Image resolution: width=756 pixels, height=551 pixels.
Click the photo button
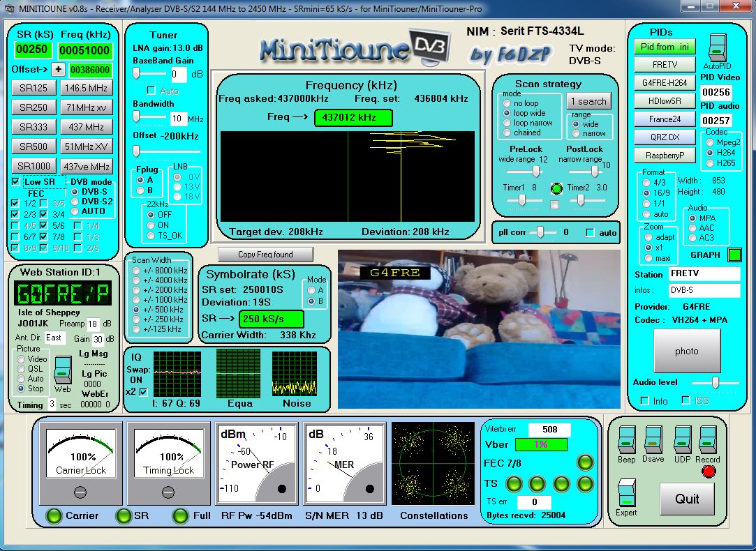tap(687, 351)
